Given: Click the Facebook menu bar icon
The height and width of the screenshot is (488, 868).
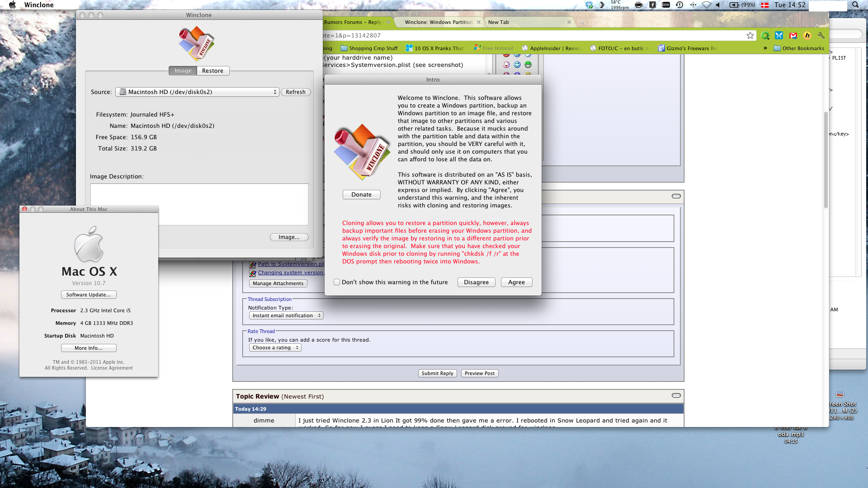Looking at the screenshot, I should click(652, 5).
